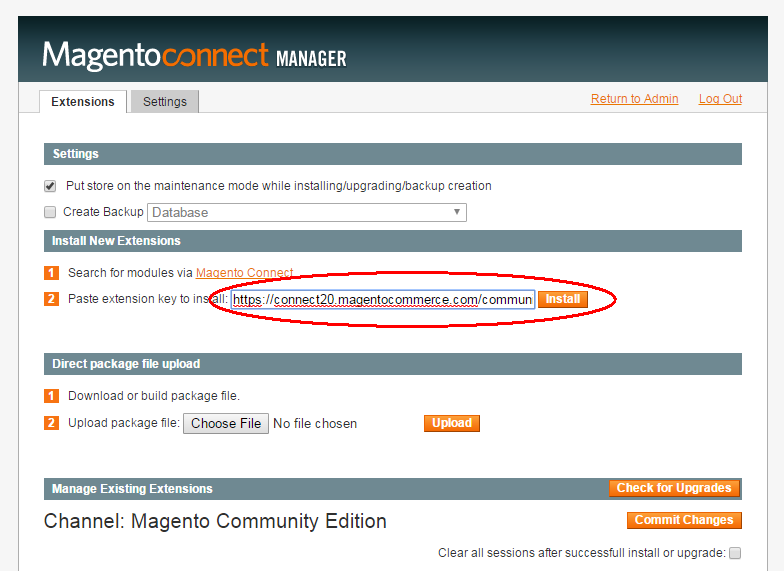Click the Commit Changes button
This screenshot has width=784, height=571.
pos(684,520)
